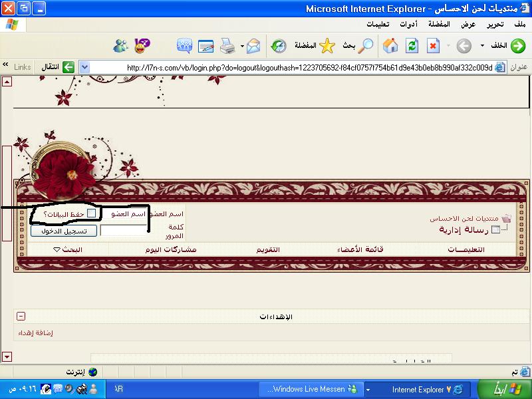Open the تعليمات (Help) menu
This screenshot has height=399, width=532.
click(x=378, y=24)
